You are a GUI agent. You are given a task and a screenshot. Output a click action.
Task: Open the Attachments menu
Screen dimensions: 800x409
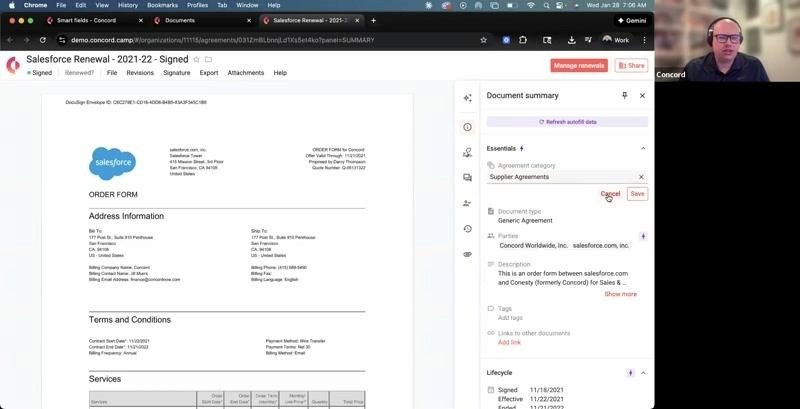click(x=246, y=73)
